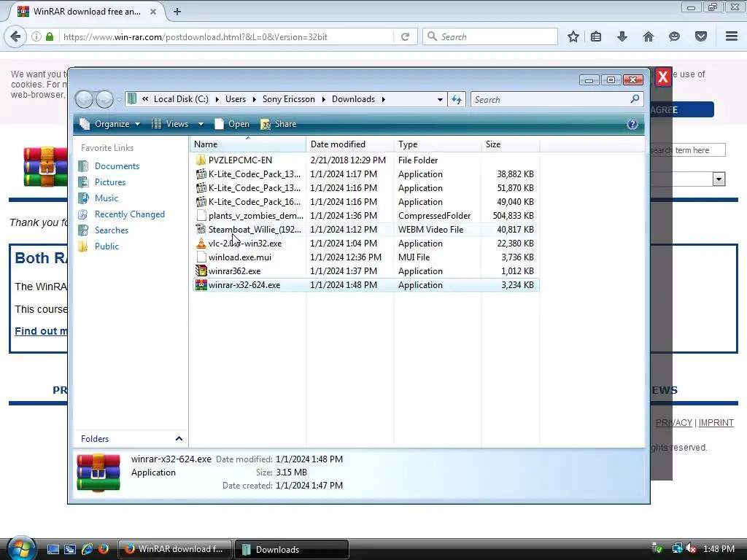Screen dimensions: 747x560
Task: Click the Firefox chat smiley icon
Action: click(x=674, y=36)
